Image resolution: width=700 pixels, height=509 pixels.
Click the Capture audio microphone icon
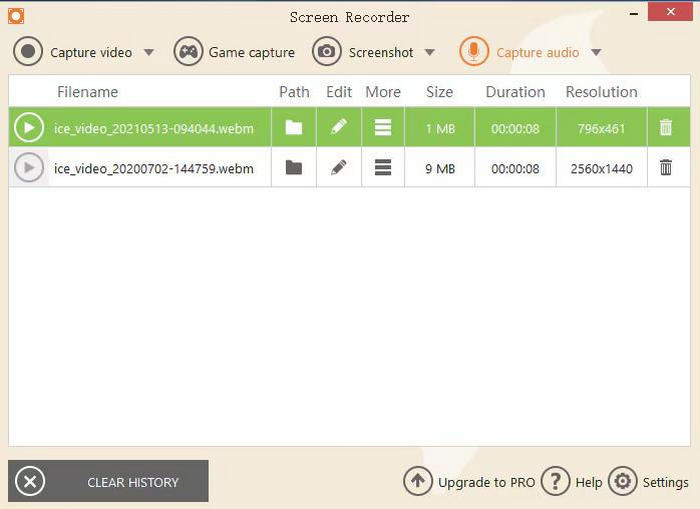(x=474, y=52)
